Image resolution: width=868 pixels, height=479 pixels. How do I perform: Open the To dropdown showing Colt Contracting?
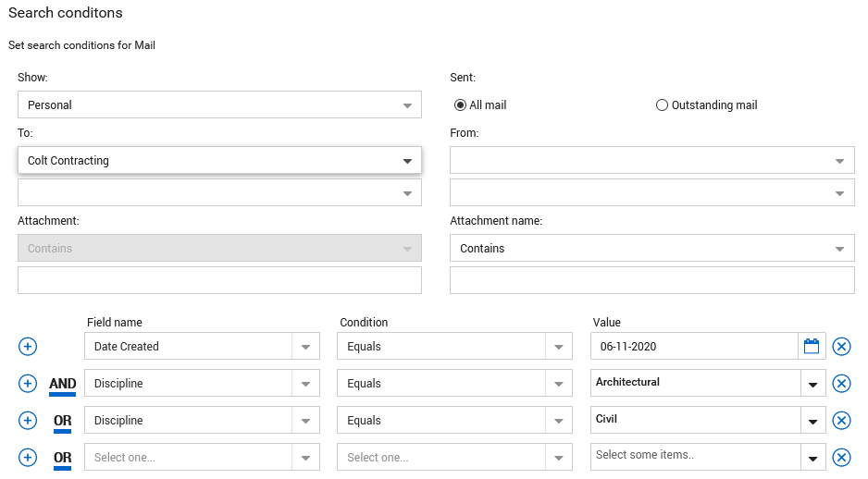point(219,160)
